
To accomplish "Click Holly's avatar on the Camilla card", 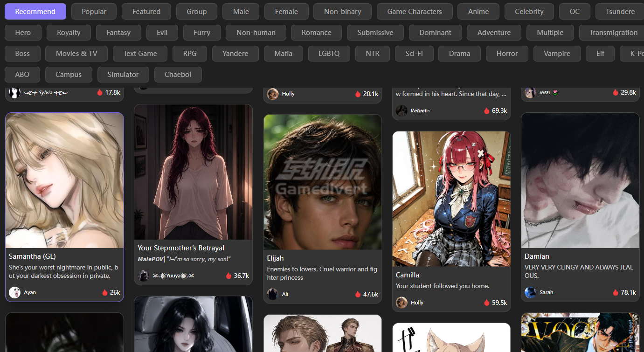I will coord(402,303).
